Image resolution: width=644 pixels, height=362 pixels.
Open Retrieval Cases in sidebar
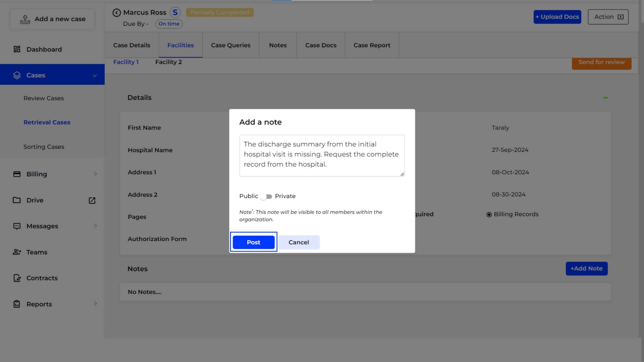pyautogui.click(x=47, y=122)
